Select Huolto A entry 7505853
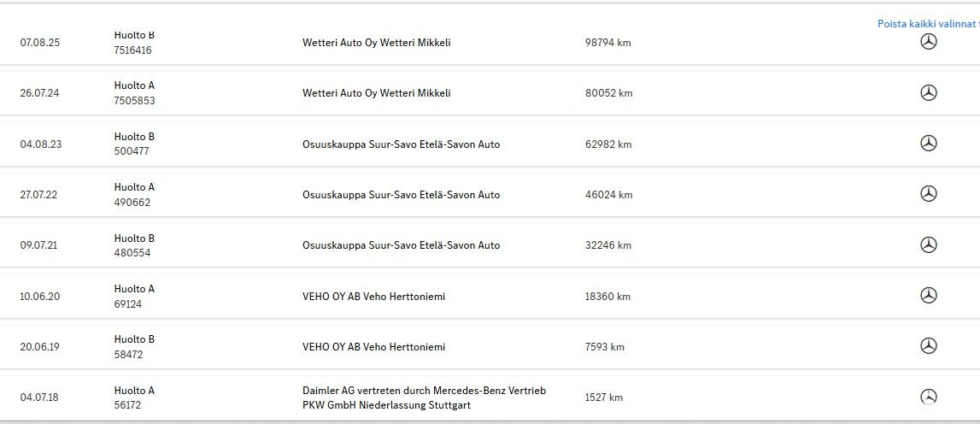The width and height of the screenshot is (980, 424). coord(134,93)
